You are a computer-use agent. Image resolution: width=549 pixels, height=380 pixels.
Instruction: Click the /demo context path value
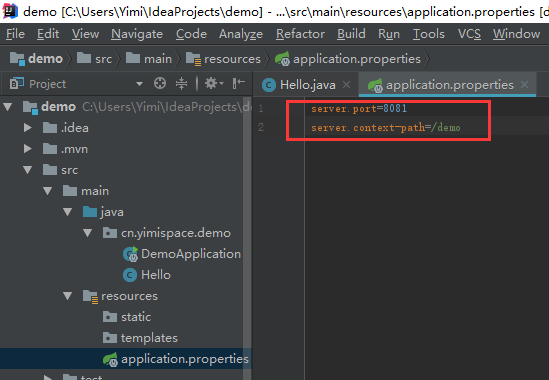(446, 127)
